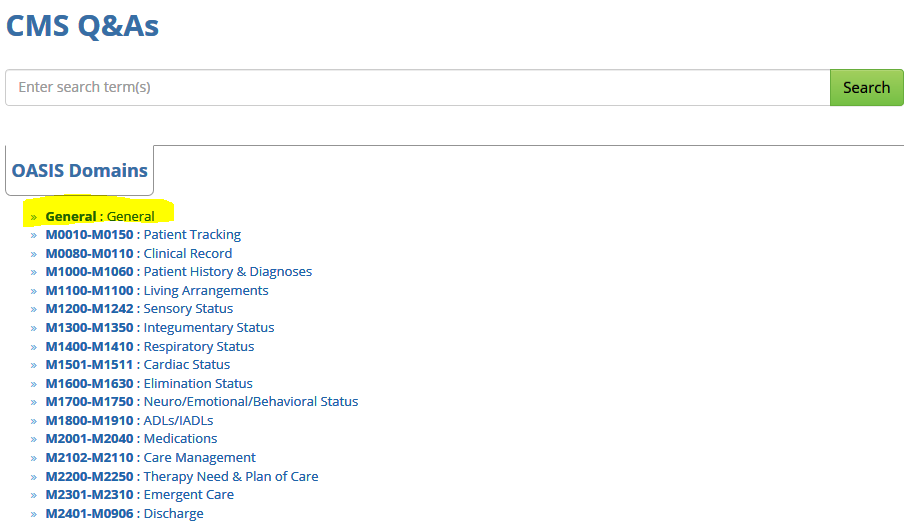Open Neuro/Emotional/Behavioral Status link
This screenshot has height=529, width=916.
[202, 402]
